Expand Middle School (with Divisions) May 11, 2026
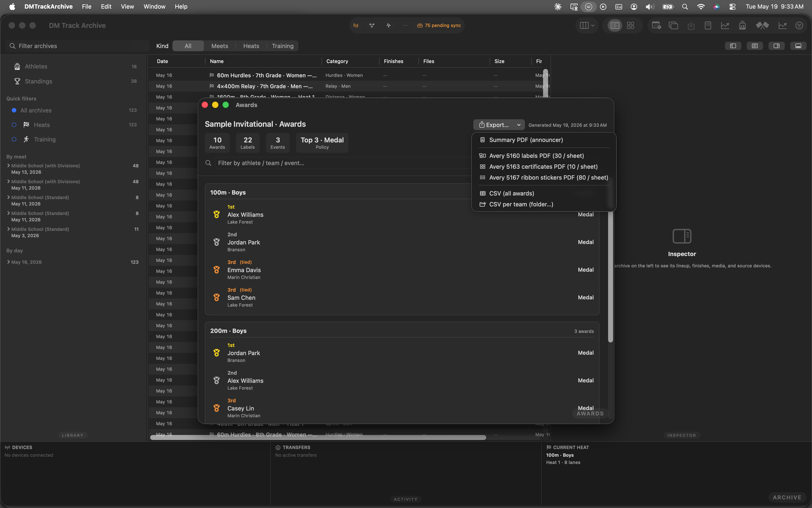 pos(8,181)
